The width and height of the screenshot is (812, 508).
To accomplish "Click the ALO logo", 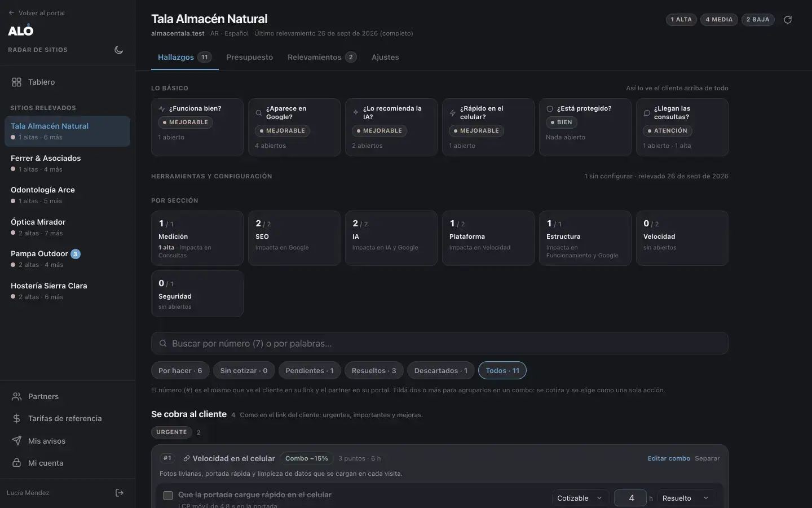I will 21,31.
